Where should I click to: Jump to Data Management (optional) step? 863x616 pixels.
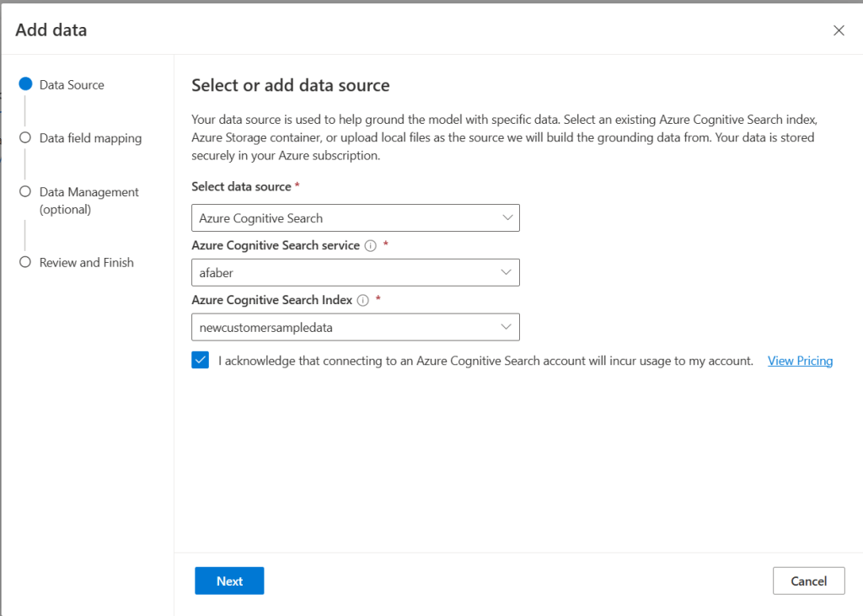point(88,201)
